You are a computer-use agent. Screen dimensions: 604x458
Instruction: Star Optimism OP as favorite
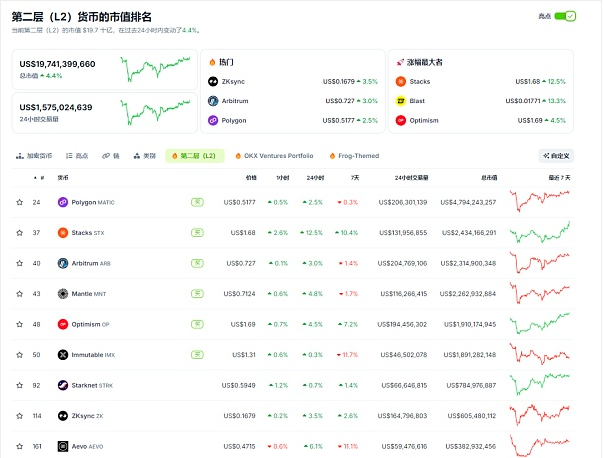tap(20, 324)
